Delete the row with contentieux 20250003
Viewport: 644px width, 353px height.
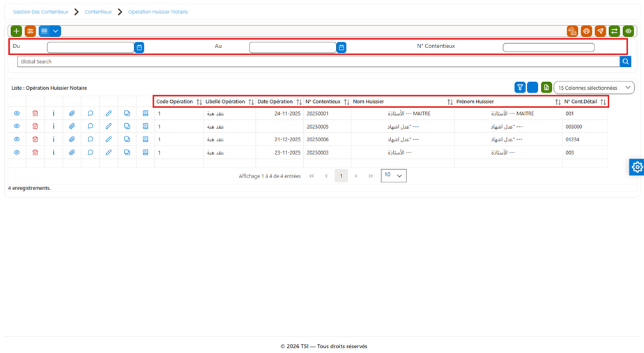pos(35,152)
